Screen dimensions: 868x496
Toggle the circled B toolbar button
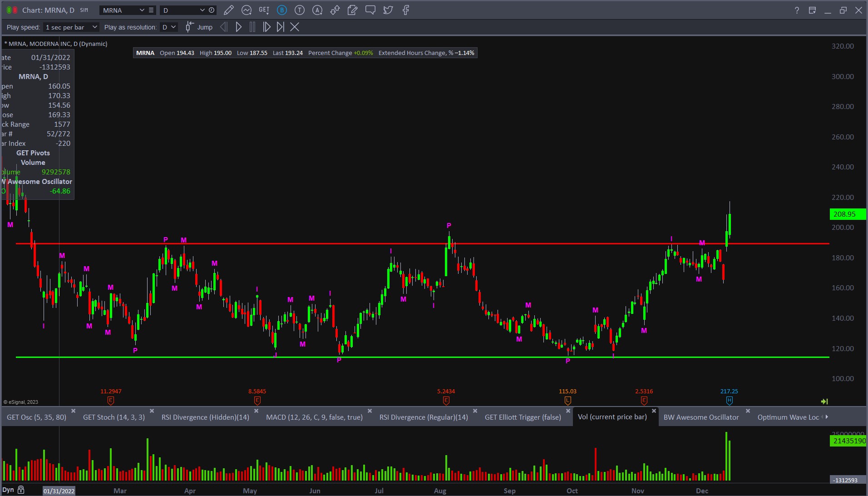coord(282,10)
